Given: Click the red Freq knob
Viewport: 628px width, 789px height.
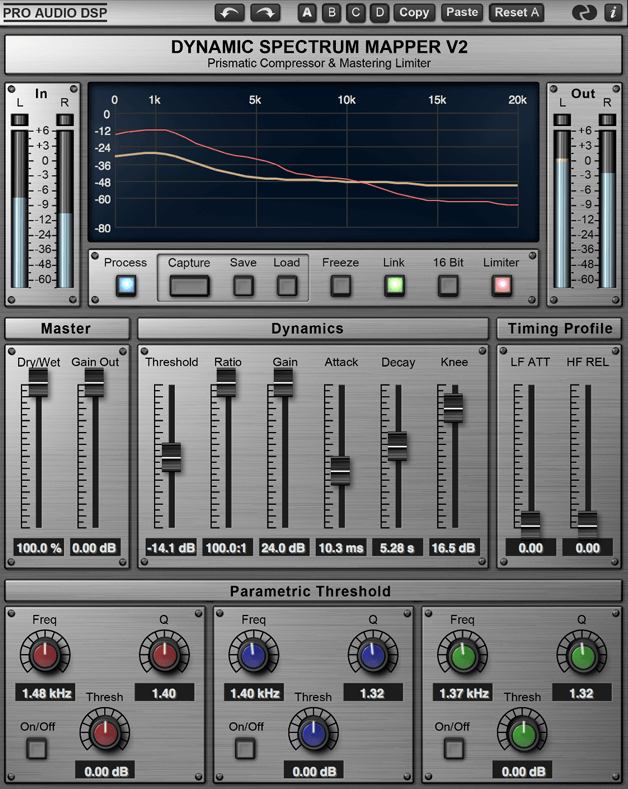Looking at the screenshot, I should coord(45,655).
